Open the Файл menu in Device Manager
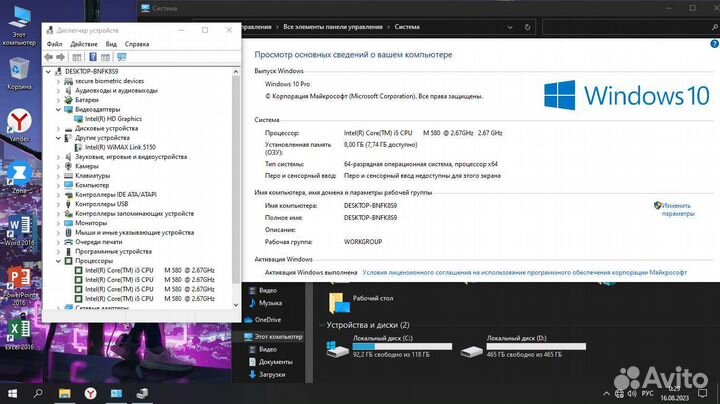The image size is (720, 404). tap(54, 44)
